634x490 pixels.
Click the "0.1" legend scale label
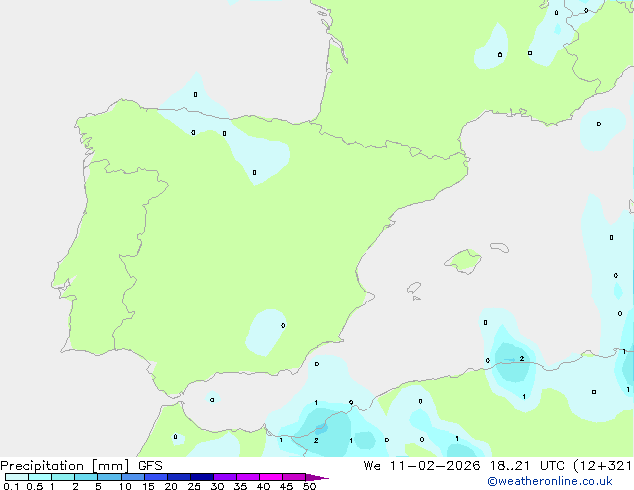click(11, 486)
